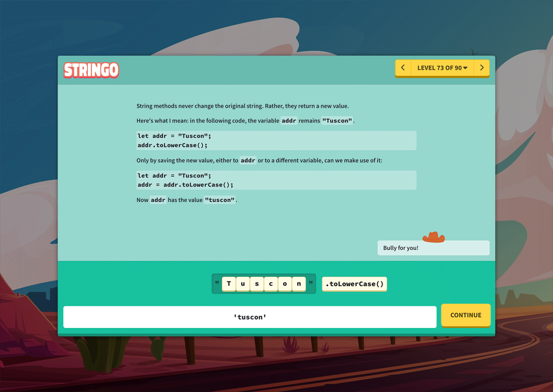Click the .toLowerCase() method tile
The image size is (553, 392).
[x=354, y=284]
